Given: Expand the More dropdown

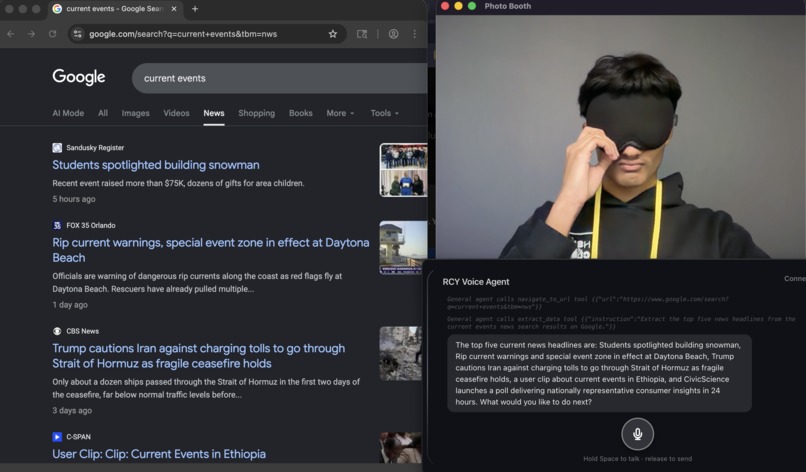Looking at the screenshot, I should pyautogui.click(x=340, y=113).
